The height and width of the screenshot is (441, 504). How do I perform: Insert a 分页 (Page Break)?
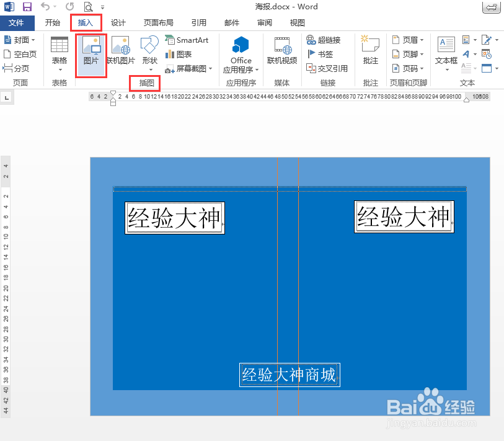(x=16, y=68)
